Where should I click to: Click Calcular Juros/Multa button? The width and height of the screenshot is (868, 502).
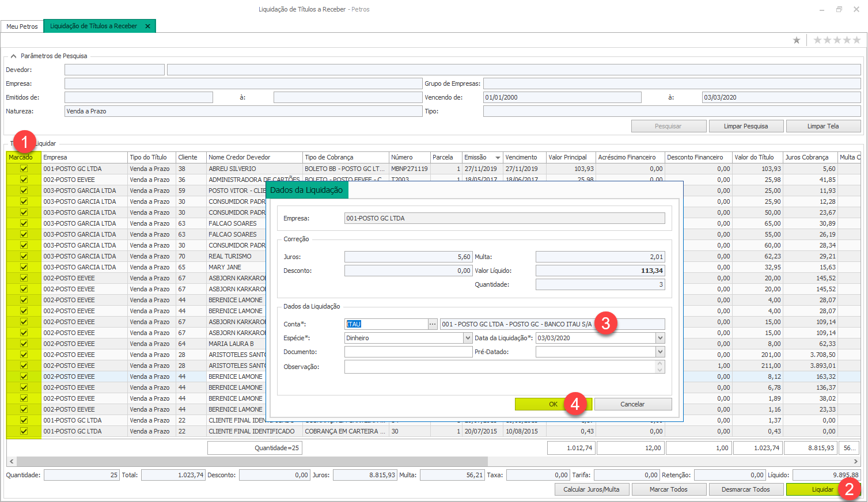pos(591,489)
